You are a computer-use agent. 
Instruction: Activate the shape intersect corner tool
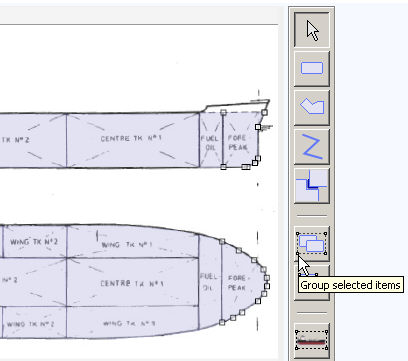[x=312, y=185]
